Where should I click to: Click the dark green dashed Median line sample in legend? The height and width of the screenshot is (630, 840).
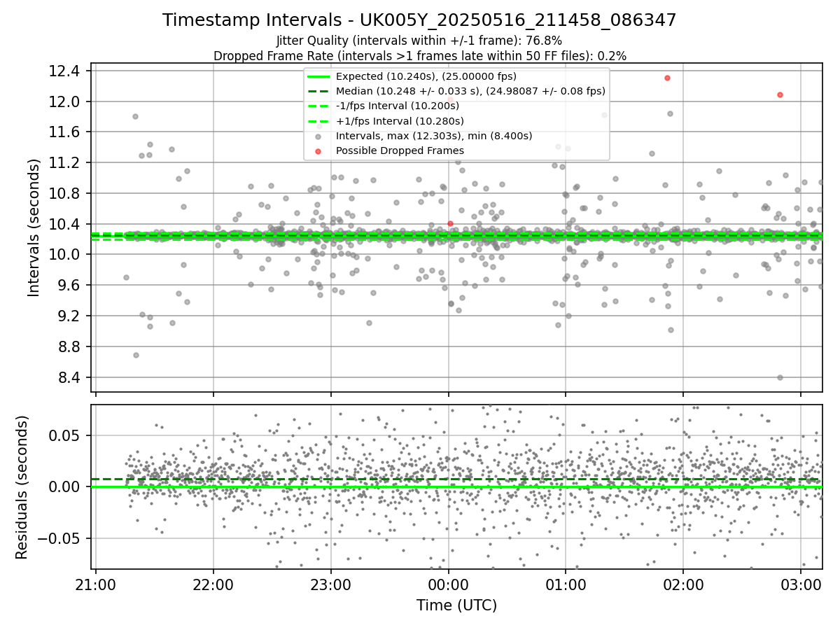pos(318,91)
